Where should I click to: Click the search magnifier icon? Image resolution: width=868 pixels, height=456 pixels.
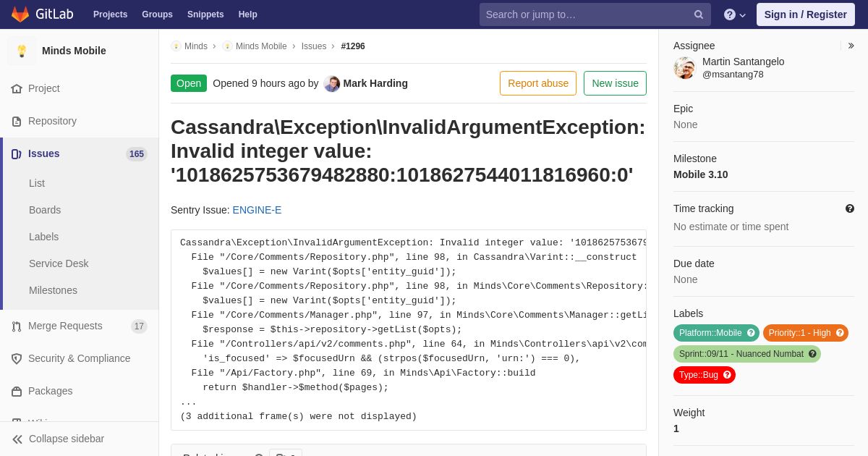click(x=699, y=14)
